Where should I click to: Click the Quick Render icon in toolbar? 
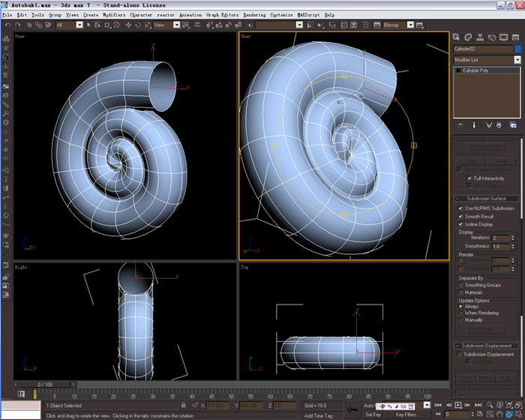(419, 25)
